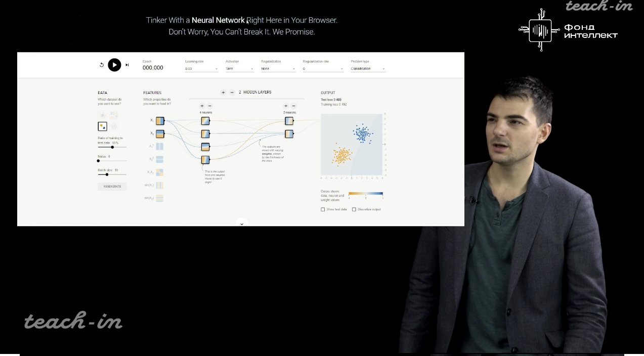644x356 pixels.
Task: Enable the Show test data checkbox
Action: click(323, 209)
